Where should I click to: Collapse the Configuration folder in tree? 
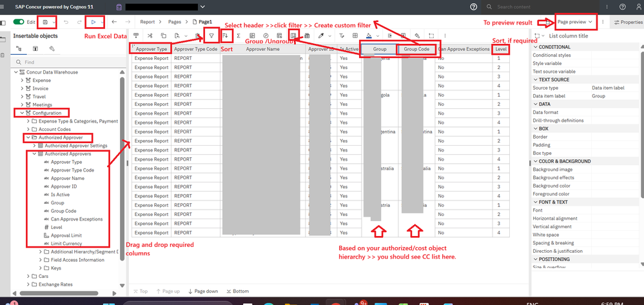tap(22, 113)
